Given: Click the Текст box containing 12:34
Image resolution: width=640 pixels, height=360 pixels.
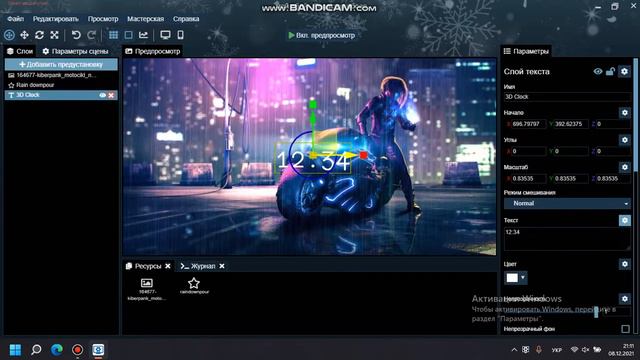Looking at the screenshot, I should click(567, 239).
